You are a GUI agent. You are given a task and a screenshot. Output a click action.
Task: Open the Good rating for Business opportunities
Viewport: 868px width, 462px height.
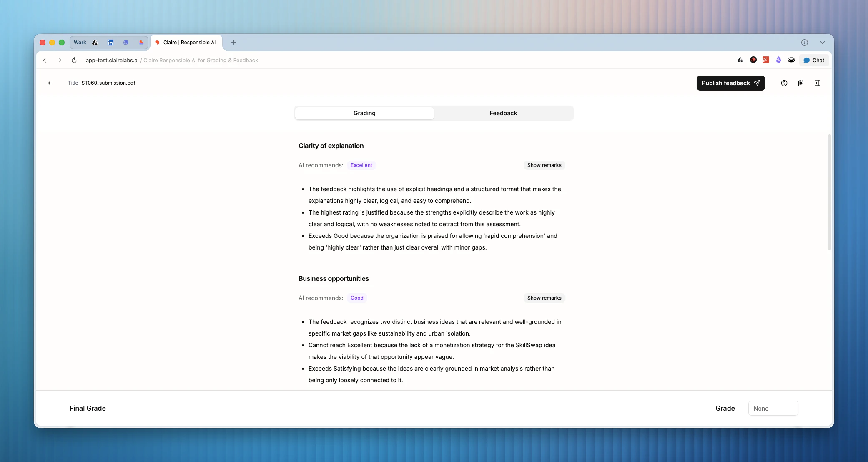pos(357,298)
